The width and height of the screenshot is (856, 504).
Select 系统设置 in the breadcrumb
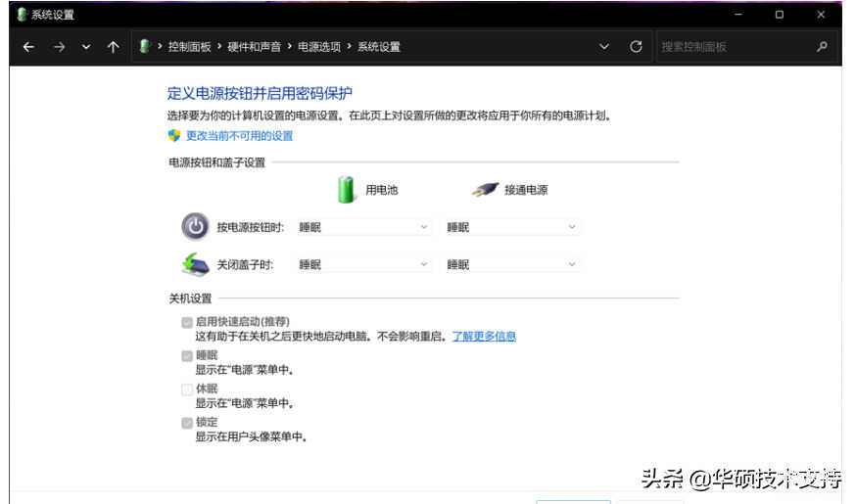(x=378, y=47)
